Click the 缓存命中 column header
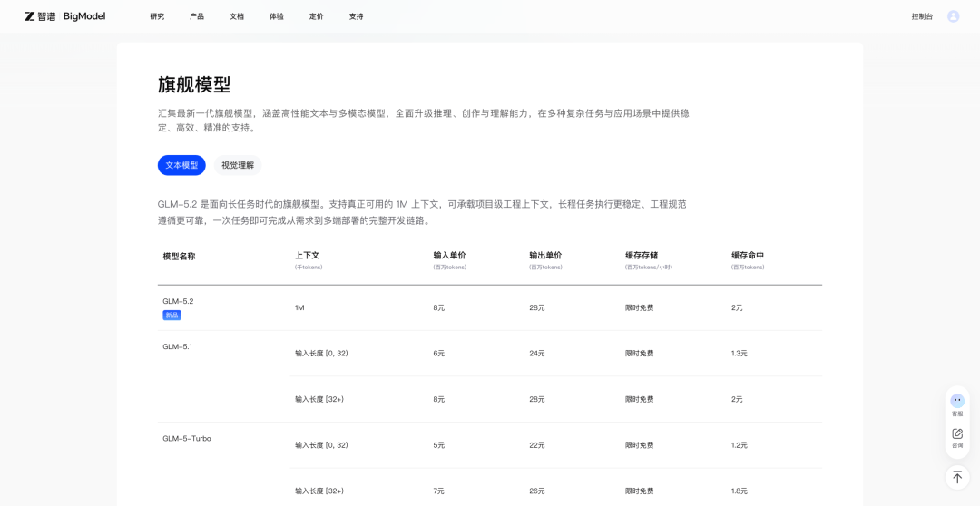980x506 pixels. coord(748,256)
